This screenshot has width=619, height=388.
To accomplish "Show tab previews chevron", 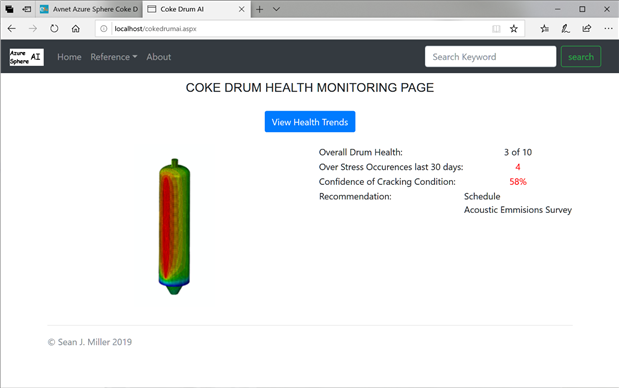I will click(x=276, y=9).
